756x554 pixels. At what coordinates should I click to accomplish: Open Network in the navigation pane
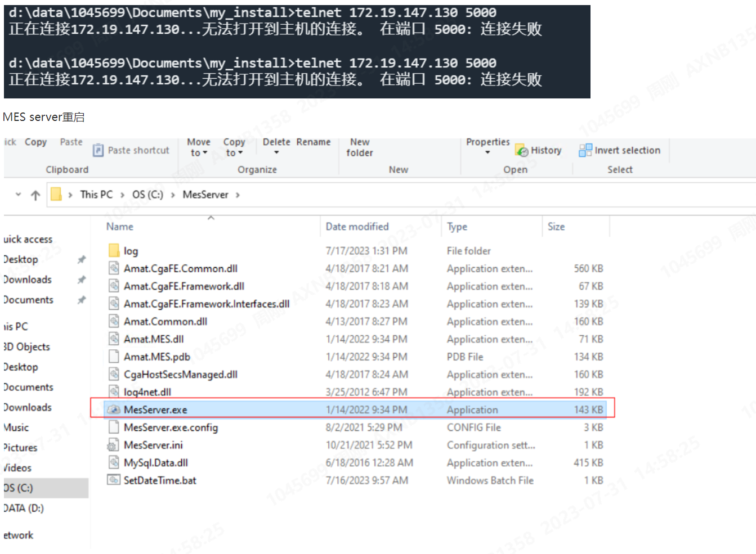[x=19, y=535]
